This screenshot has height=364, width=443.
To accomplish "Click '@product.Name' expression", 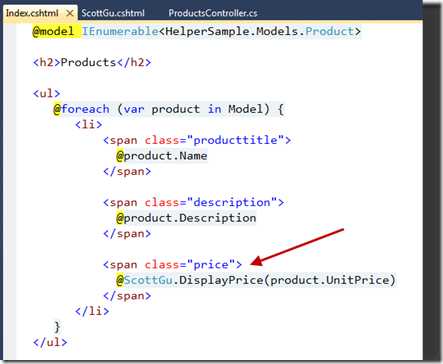I will click(162, 156).
